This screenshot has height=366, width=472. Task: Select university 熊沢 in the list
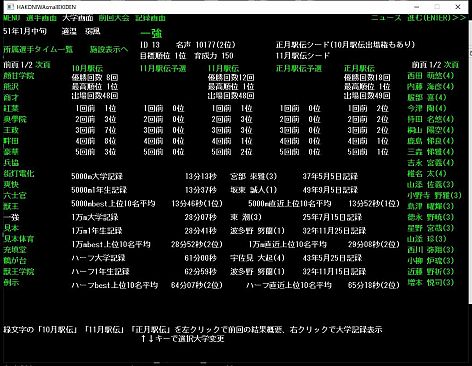click(x=11, y=87)
